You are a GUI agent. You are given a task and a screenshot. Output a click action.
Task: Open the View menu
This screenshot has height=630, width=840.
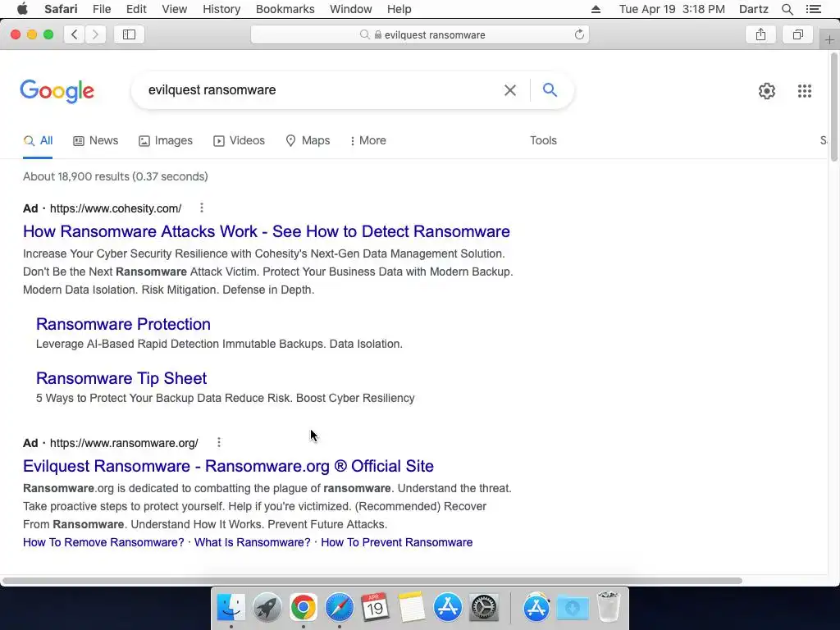pos(174,9)
